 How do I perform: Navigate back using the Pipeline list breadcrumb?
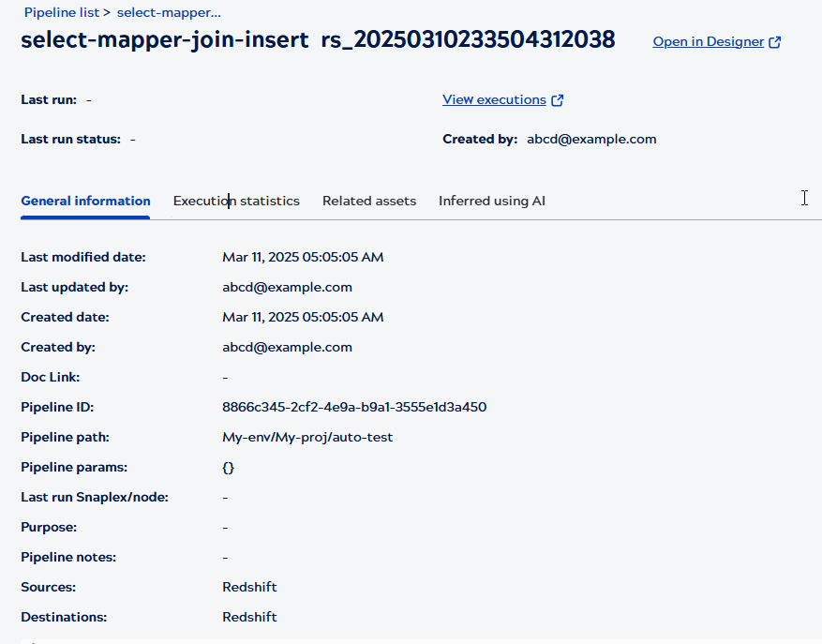(61, 12)
